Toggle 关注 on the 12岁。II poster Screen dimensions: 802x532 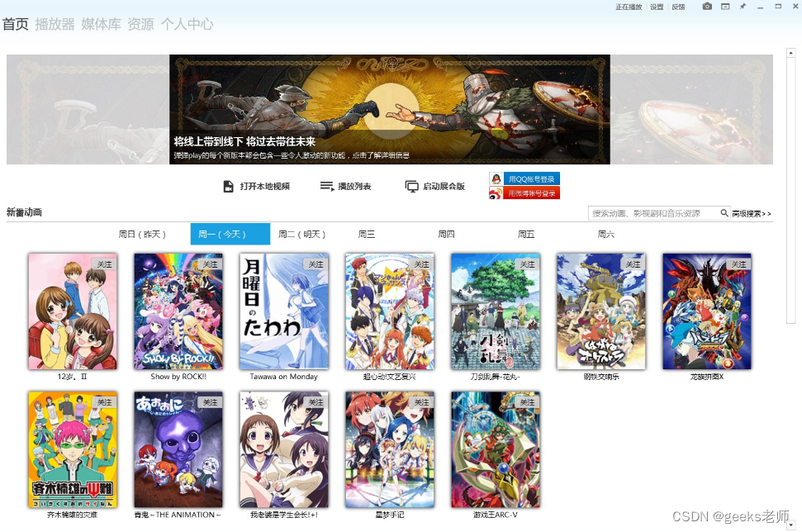coord(104,264)
